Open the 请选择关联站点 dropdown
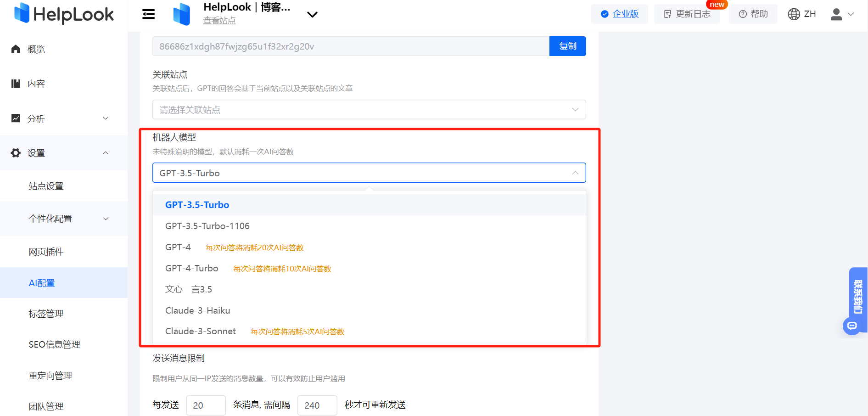 coord(369,110)
